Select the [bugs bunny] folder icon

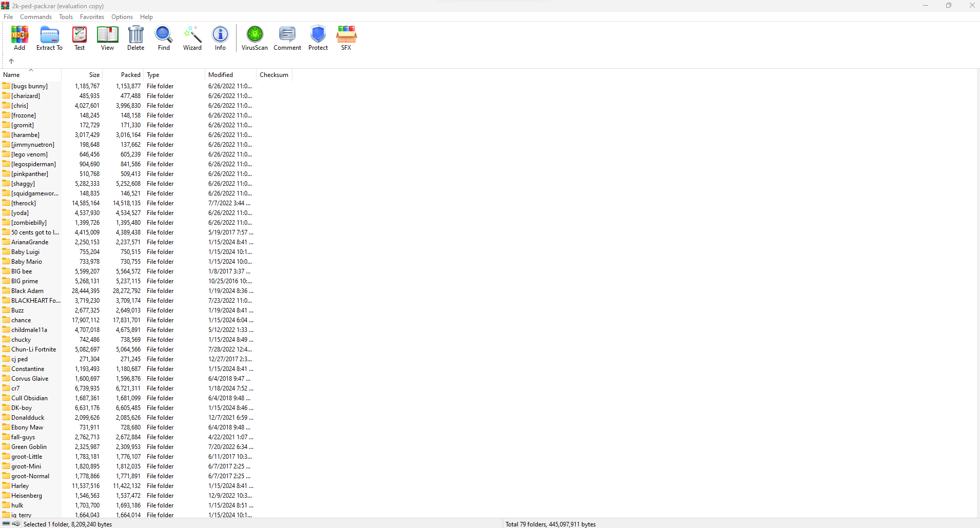click(6, 86)
